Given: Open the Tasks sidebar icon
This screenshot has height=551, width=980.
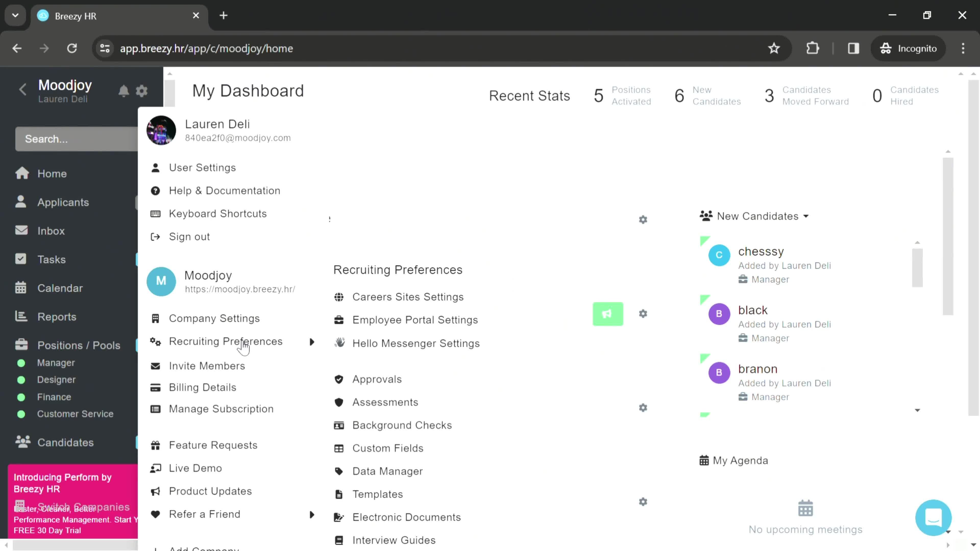Looking at the screenshot, I should [21, 259].
